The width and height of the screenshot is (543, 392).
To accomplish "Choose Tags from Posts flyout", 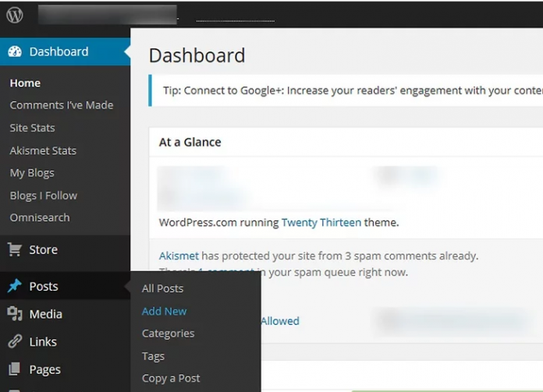I will click(x=153, y=356).
